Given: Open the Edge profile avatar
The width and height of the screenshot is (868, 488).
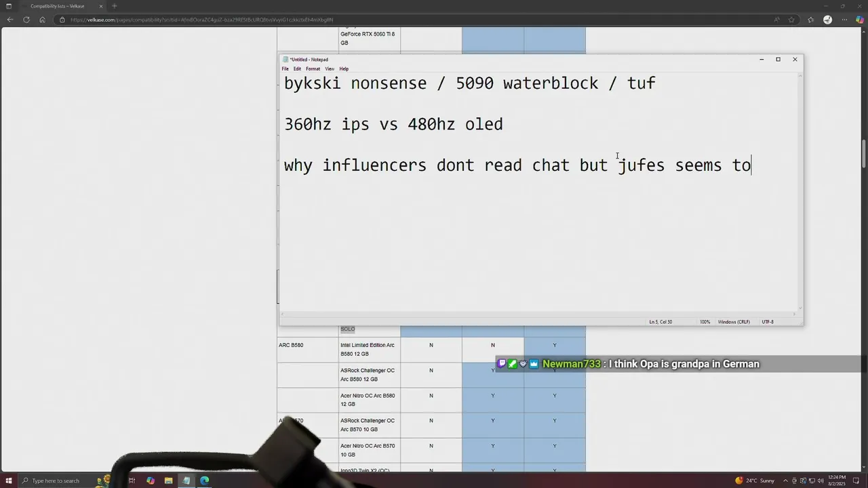Looking at the screenshot, I should click(x=827, y=20).
